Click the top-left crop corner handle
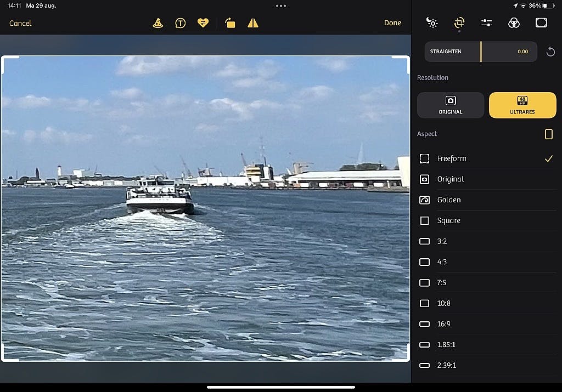Viewport: 562px width, 392px height. tap(9, 64)
